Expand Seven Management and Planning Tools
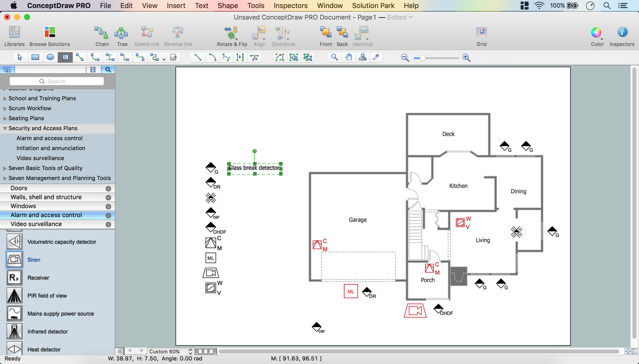Screen dimensions: 639x364 (x=5, y=178)
